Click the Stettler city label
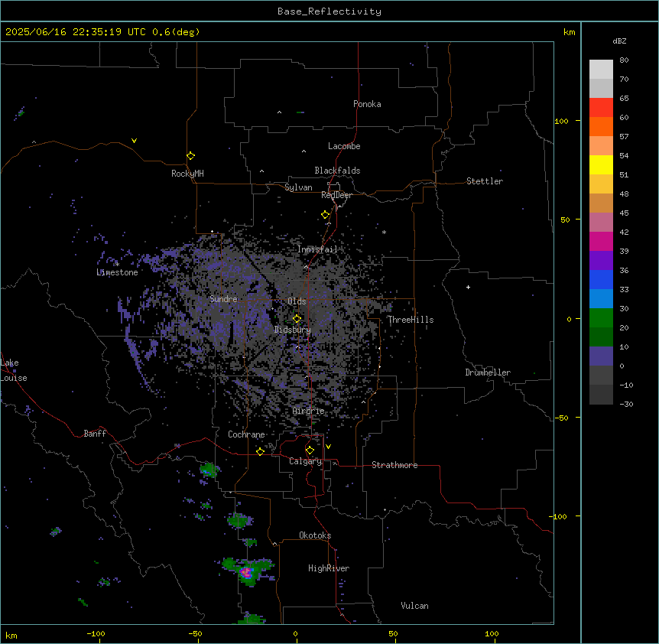This screenshot has height=644, width=659. [x=485, y=181]
